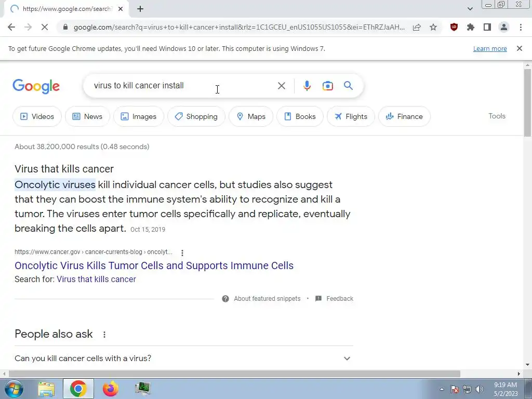Image resolution: width=532 pixels, height=399 pixels.
Task: Clear the search box with X icon
Action: click(x=281, y=86)
